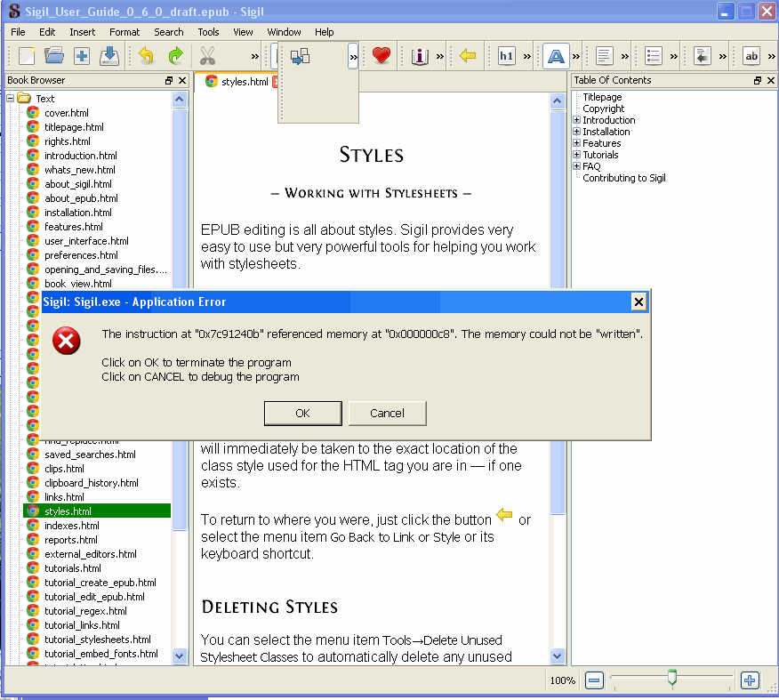Adjust the zoom slider handle
The height and width of the screenshot is (700, 779).
pyautogui.click(x=672, y=678)
